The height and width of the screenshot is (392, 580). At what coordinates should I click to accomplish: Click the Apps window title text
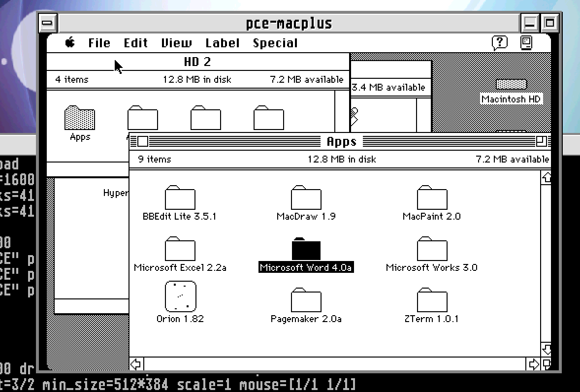click(x=341, y=142)
